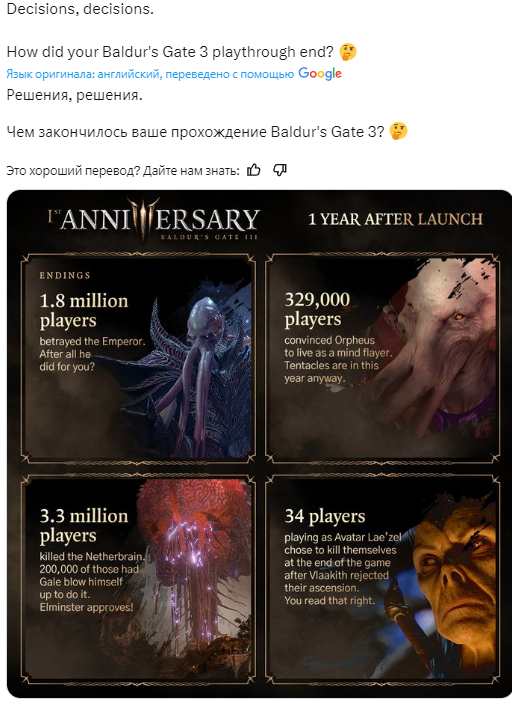The width and height of the screenshot is (512, 701).
Task: Open the Google logo link
Action: [x=320, y=74]
